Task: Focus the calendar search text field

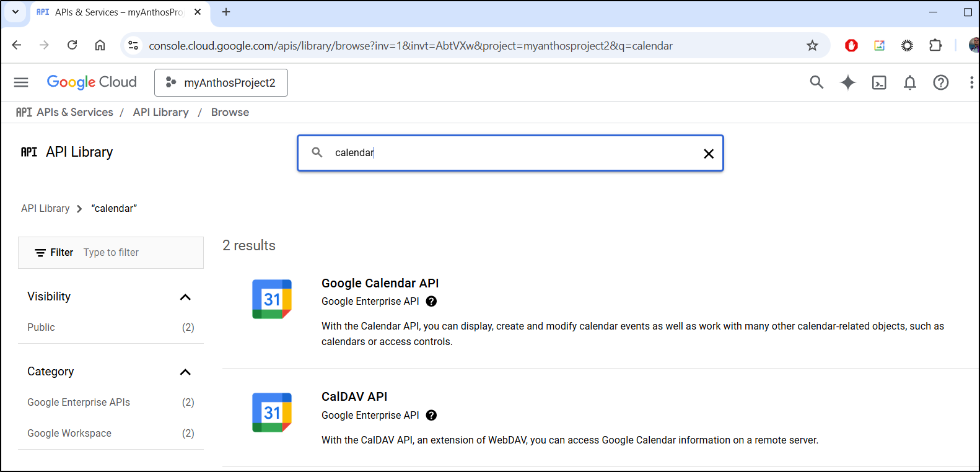Action: coord(510,153)
